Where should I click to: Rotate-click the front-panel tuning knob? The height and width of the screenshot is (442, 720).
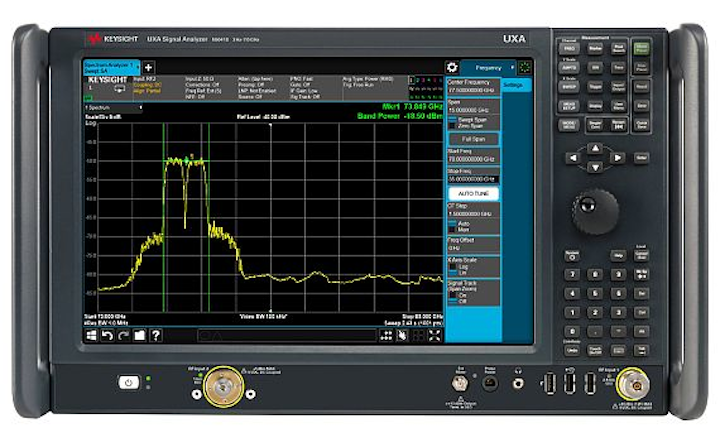(x=595, y=211)
